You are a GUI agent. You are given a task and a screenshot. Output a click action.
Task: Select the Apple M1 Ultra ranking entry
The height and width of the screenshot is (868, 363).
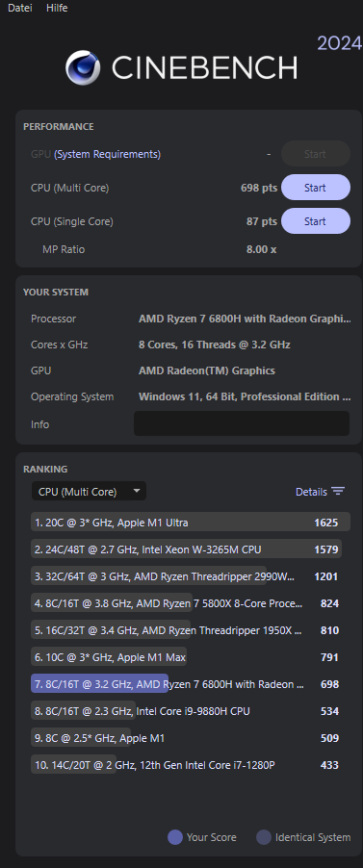click(x=191, y=522)
